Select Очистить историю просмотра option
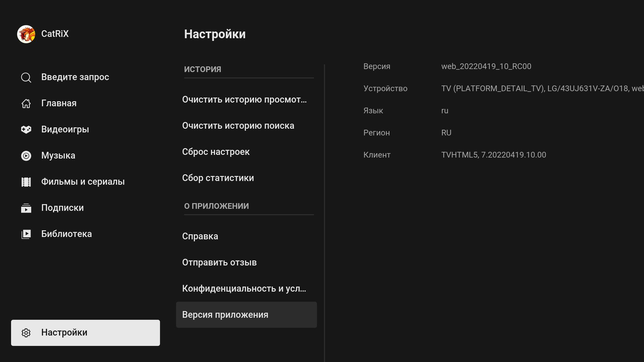Image resolution: width=644 pixels, height=362 pixels. pos(244,100)
